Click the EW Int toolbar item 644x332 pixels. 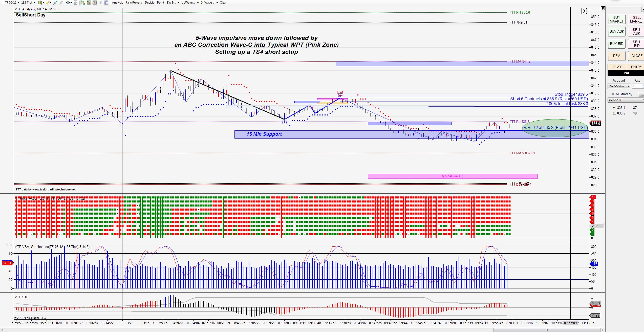[x=171, y=3]
